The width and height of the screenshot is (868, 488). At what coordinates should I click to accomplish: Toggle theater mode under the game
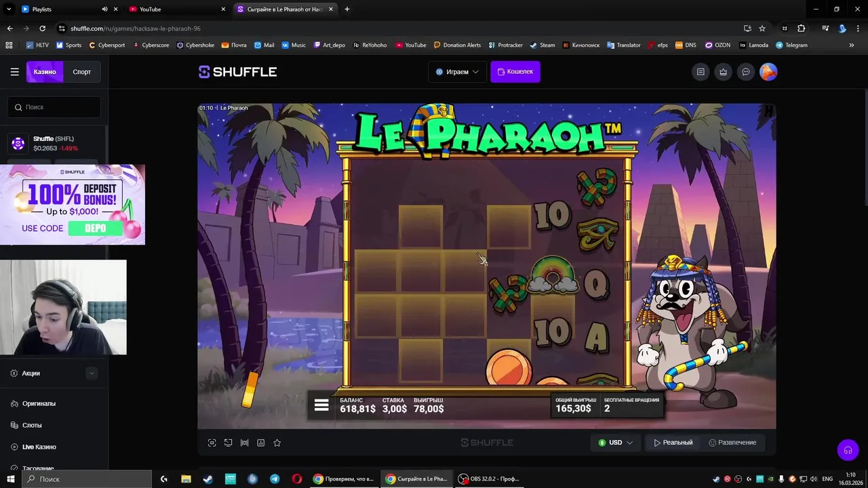(x=244, y=443)
